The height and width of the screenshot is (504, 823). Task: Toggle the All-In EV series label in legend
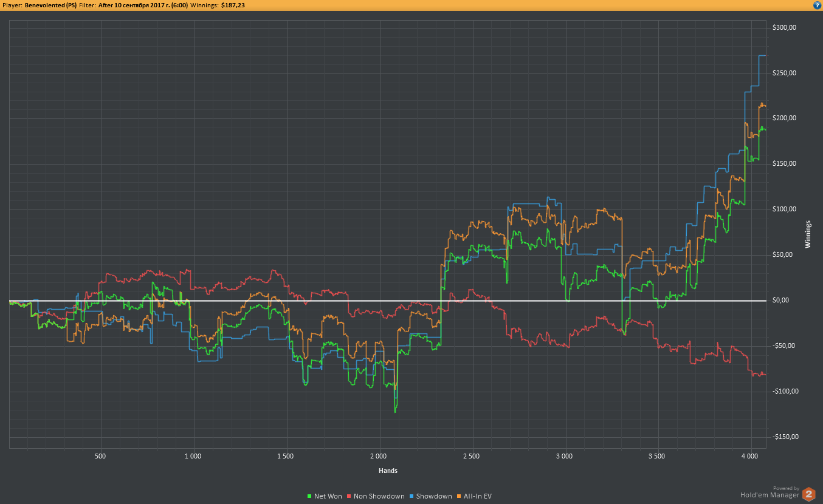(x=478, y=497)
